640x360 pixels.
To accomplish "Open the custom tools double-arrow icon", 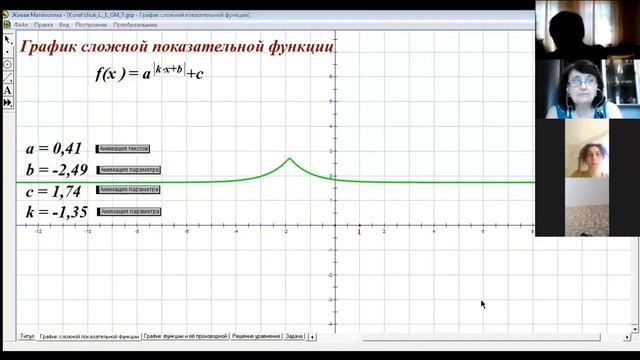I will tap(8, 102).
